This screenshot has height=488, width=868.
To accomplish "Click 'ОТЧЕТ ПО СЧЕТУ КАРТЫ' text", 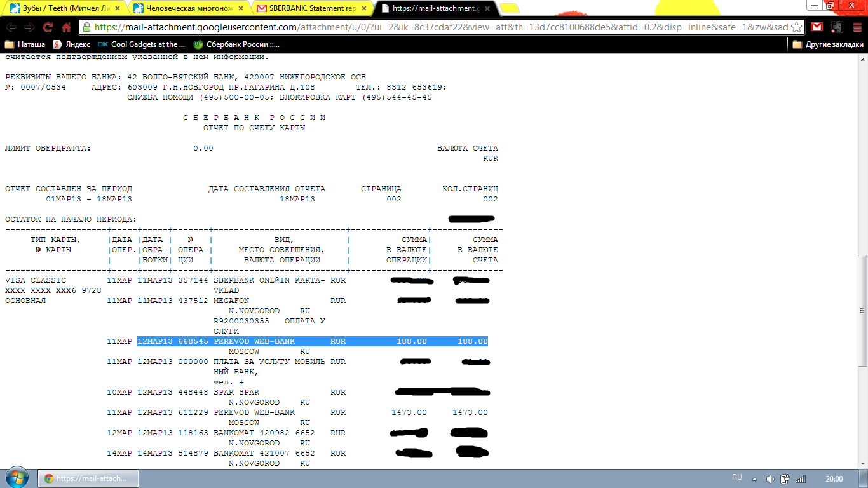I will [254, 128].
